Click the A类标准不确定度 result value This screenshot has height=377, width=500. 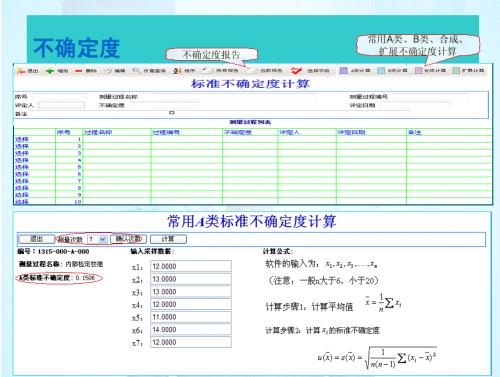[x=85, y=278]
